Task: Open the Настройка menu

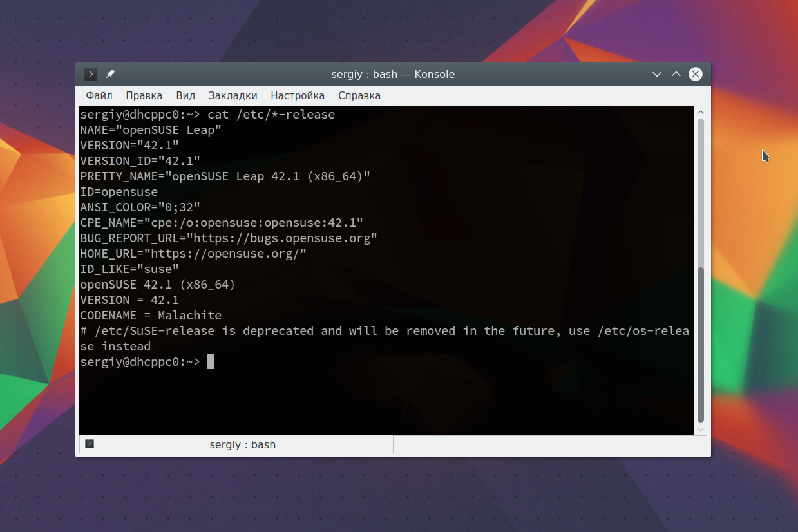Action: (298, 95)
